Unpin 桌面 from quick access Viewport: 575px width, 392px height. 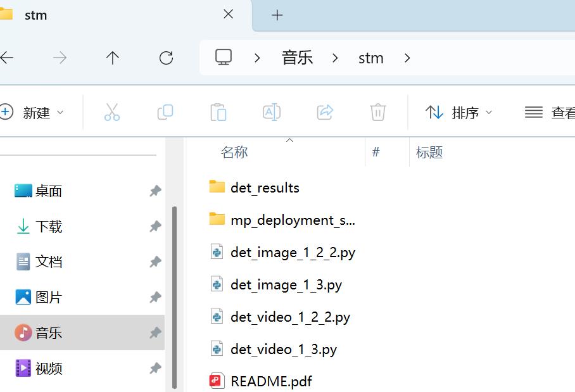pos(155,191)
